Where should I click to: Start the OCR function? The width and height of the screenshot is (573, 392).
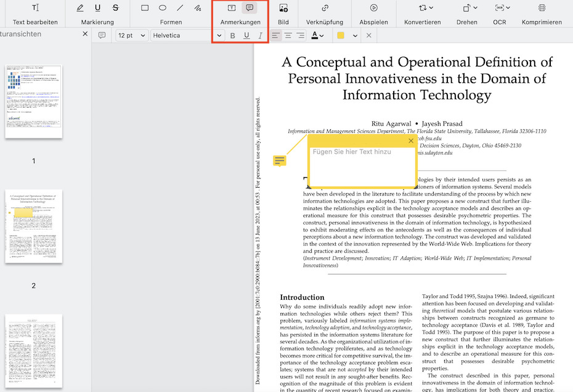pos(499,8)
